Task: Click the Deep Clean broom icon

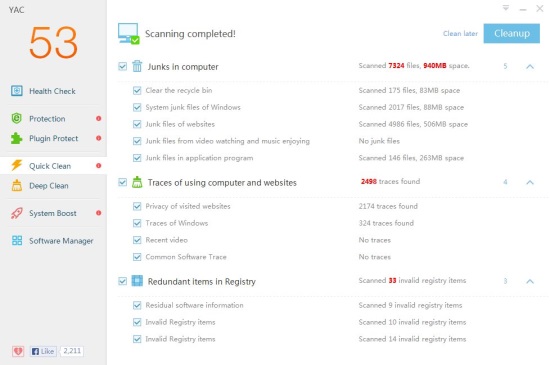Action: pyautogui.click(x=16, y=185)
